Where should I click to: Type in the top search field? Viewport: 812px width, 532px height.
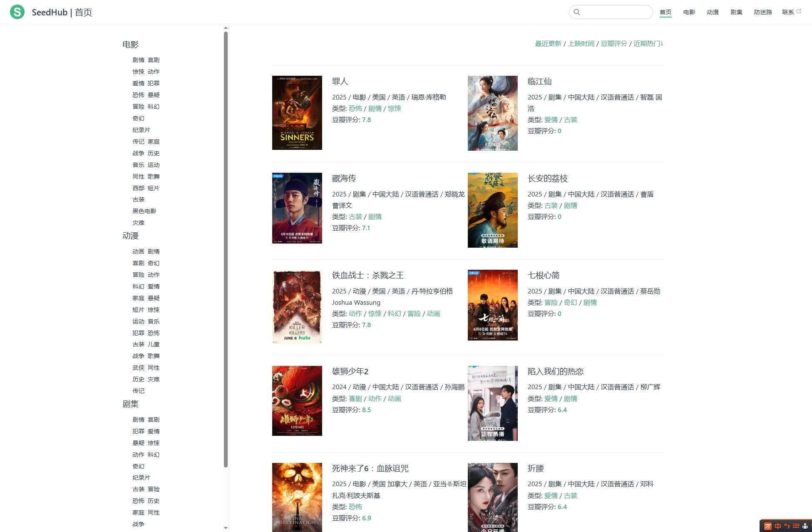[615, 12]
